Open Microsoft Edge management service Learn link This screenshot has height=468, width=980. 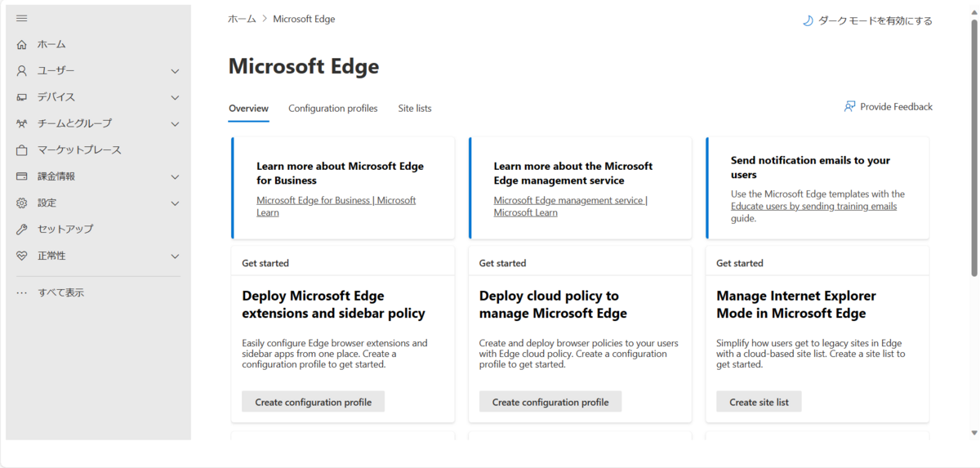(x=570, y=206)
